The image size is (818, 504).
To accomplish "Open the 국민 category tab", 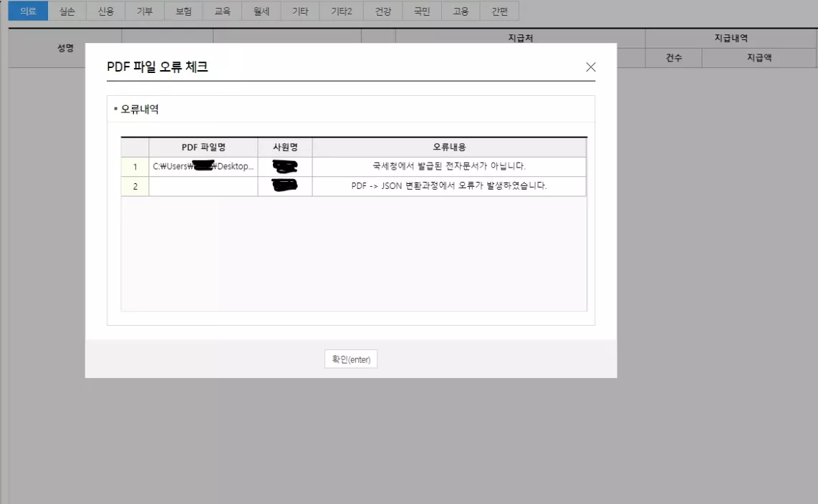I will (421, 11).
